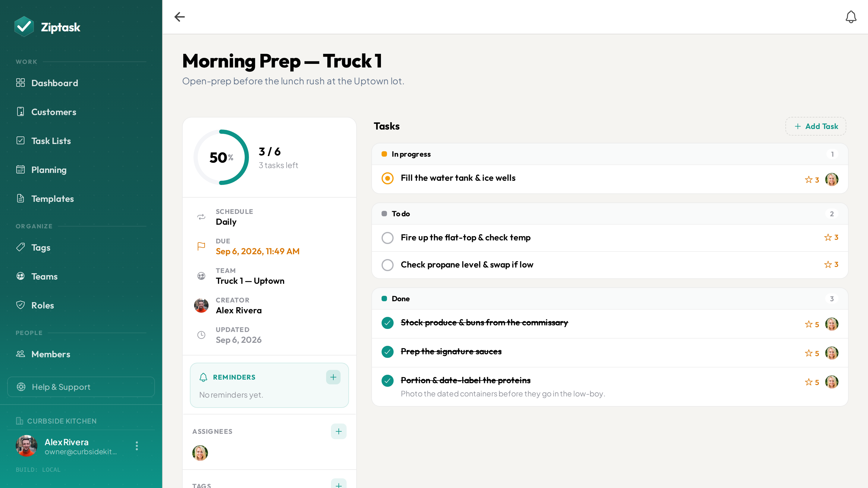Open the Alex Rivera account switcher
Image resolution: width=868 pixels, height=488 pixels.
click(81, 446)
